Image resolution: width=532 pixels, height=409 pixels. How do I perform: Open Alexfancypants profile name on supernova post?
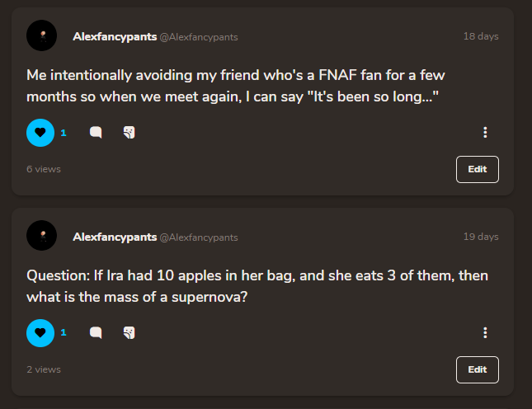[x=115, y=237]
